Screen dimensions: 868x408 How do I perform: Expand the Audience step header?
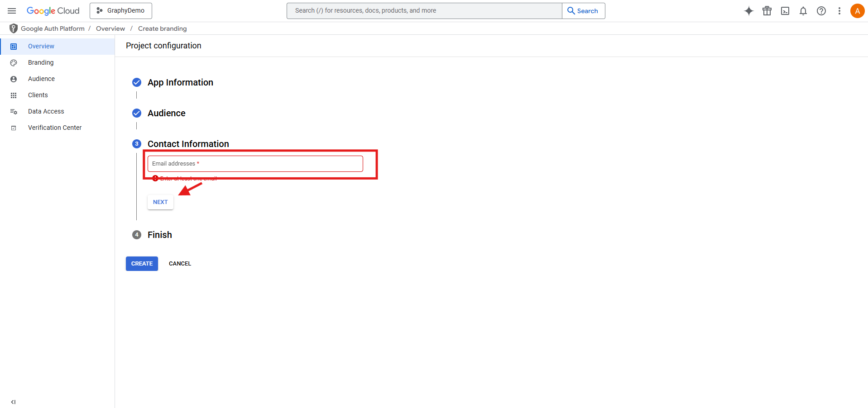click(166, 113)
